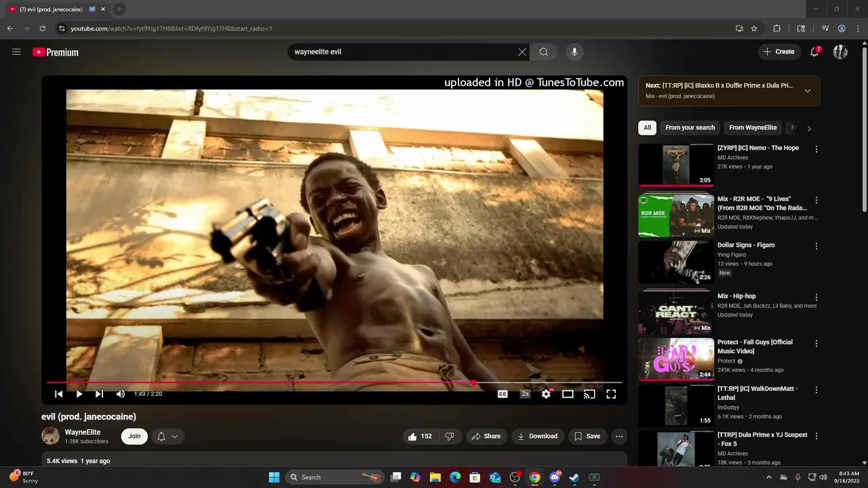Open options for R2R MOE 9 Lives mix
This screenshot has width=868, height=488.
[x=816, y=201]
